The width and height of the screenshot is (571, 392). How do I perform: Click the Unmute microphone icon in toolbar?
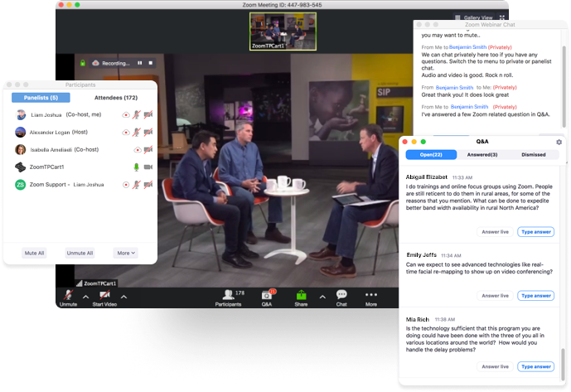(68, 295)
